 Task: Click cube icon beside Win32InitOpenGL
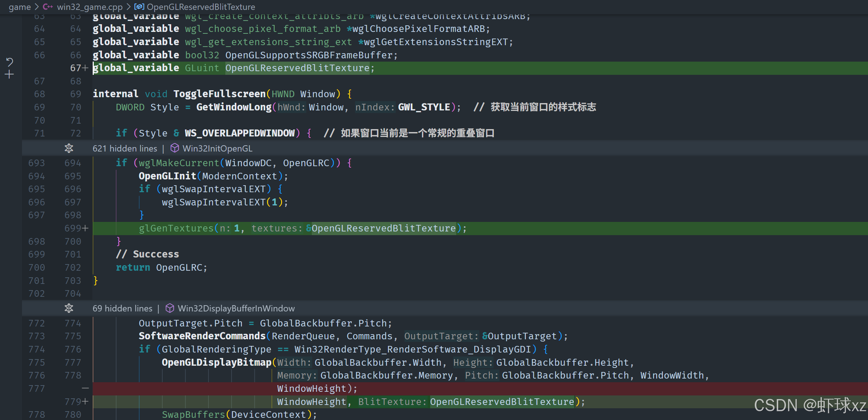[175, 148]
